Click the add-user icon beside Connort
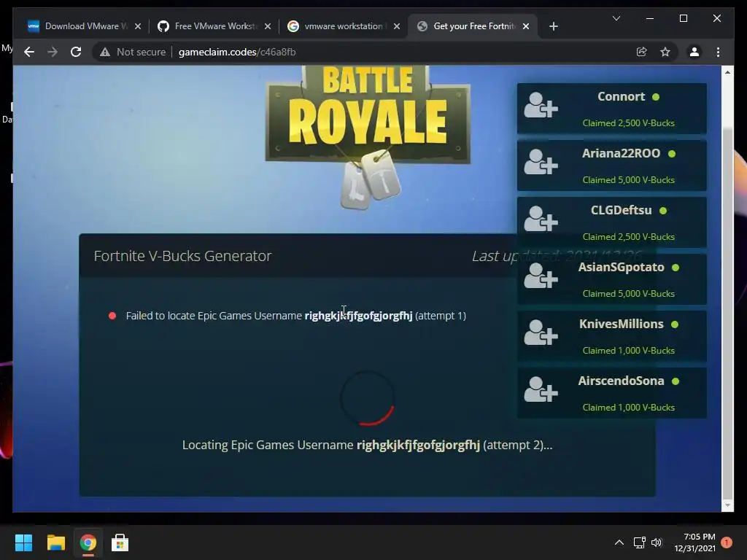Screen dimensions: 747x560 point(541,105)
